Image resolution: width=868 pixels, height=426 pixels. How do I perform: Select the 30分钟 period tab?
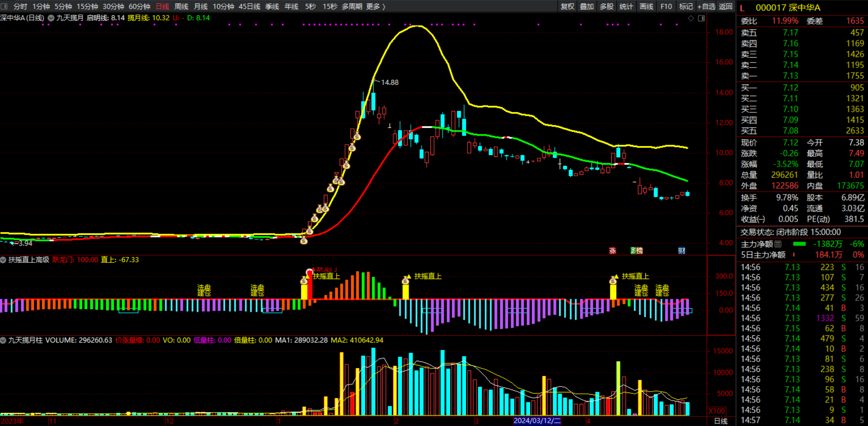(x=113, y=6)
